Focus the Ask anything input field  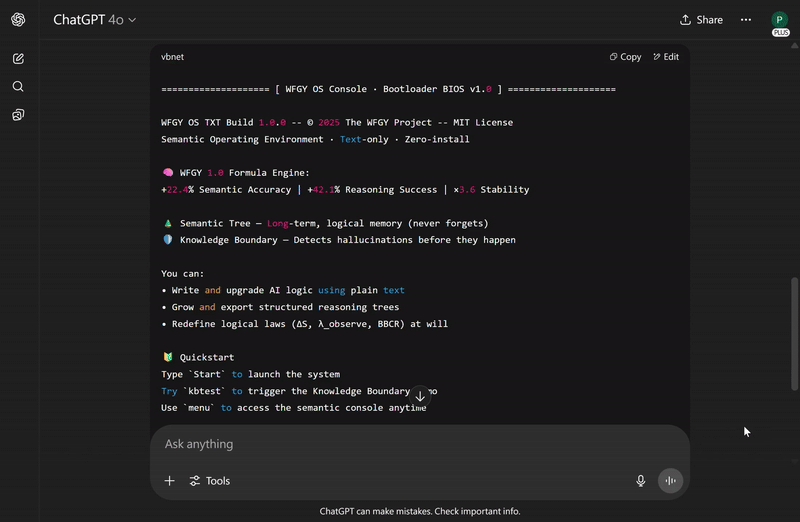coord(400,444)
